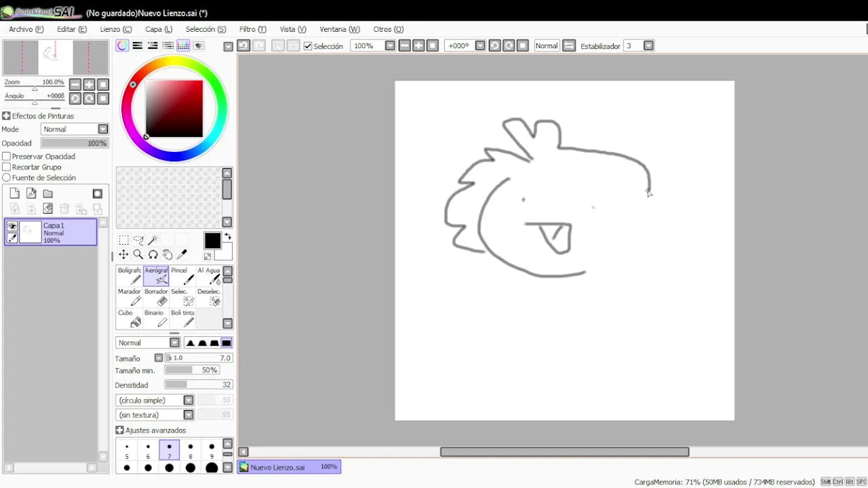Click the horizontal canvas scrollbar
Image resolution: width=868 pixels, height=488 pixels.
564,452
